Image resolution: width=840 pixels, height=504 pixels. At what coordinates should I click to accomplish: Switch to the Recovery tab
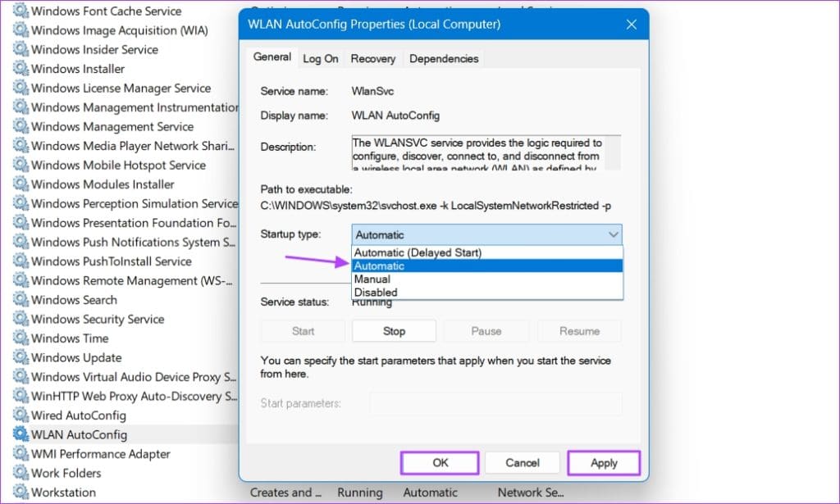373,58
